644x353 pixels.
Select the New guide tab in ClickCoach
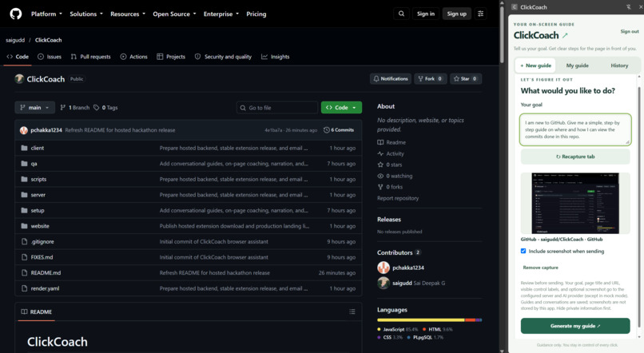pos(535,65)
